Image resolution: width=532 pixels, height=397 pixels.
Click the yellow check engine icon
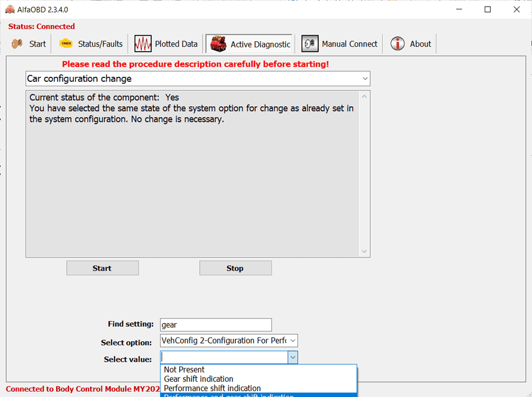(x=66, y=43)
